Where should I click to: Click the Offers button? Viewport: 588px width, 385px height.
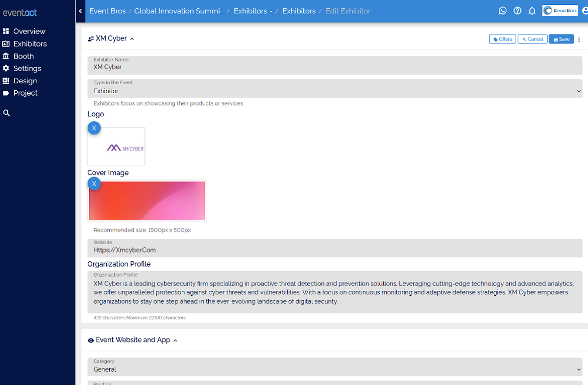(x=502, y=39)
